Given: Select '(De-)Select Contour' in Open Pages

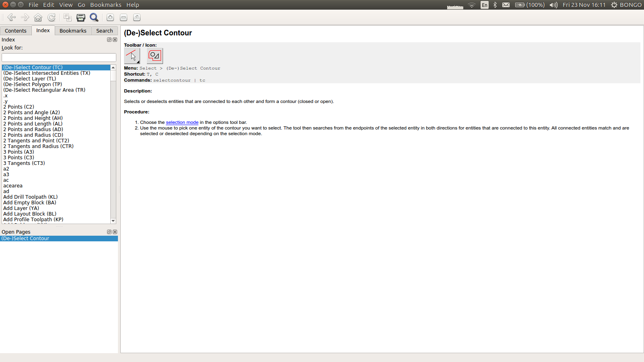Looking at the screenshot, I should tap(59, 239).
